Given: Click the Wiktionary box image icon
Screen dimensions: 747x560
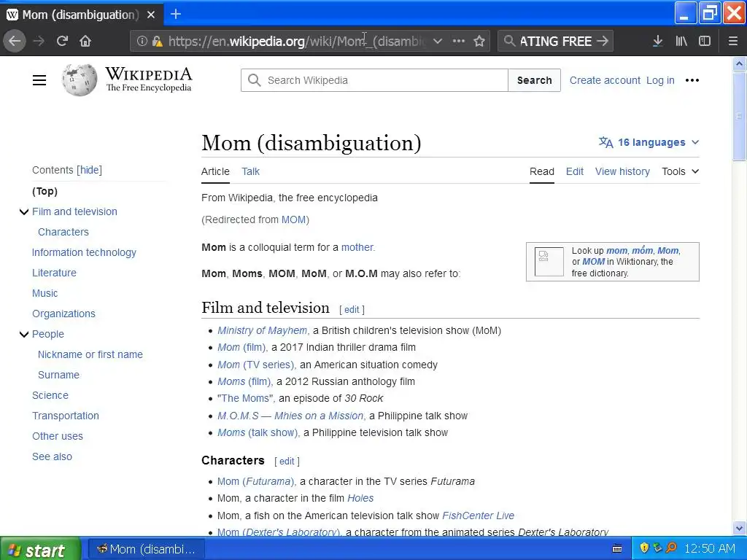Looking at the screenshot, I should point(549,262).
